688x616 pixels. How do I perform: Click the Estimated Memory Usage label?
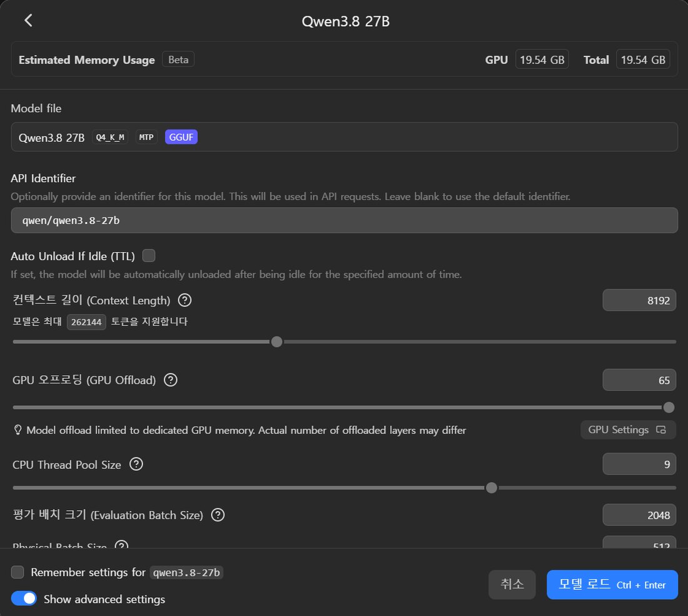pyautogui.click(x=87, y=60)
